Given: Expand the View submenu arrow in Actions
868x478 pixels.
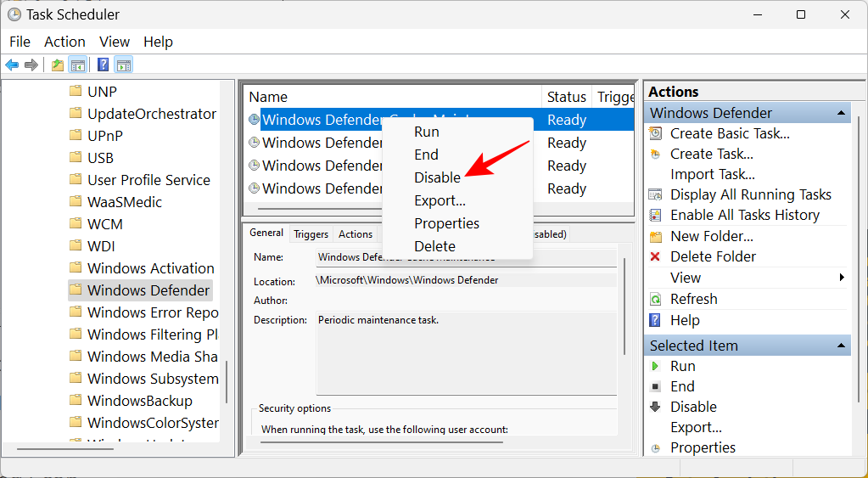Looking at the screenshot, I should [x=842, y=278].
